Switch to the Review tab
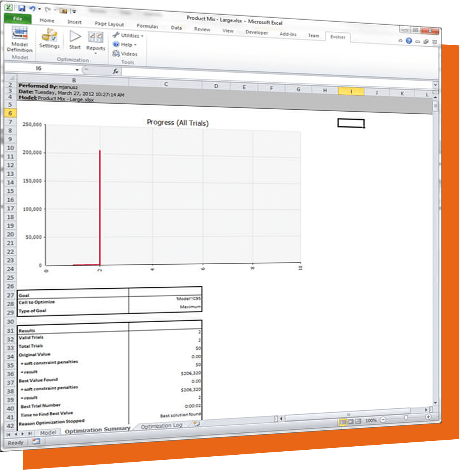 202,29
